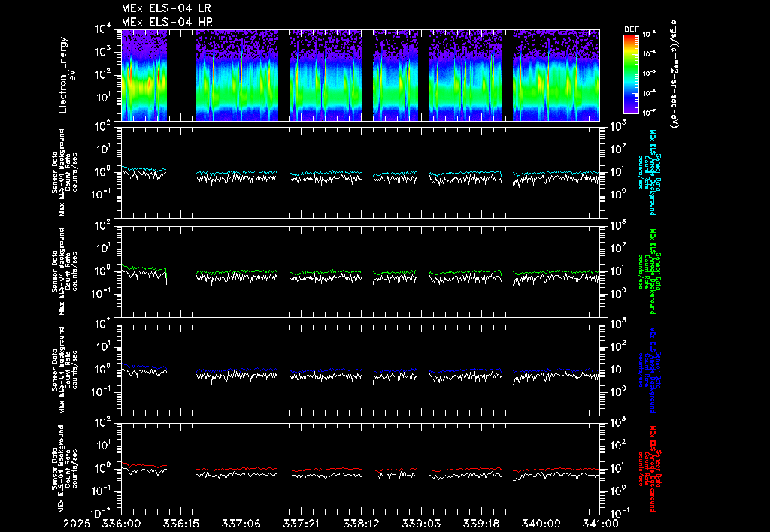Click the "336:00" time axis label
Viewport: 770px width, 532px height.
pos(121,524)
